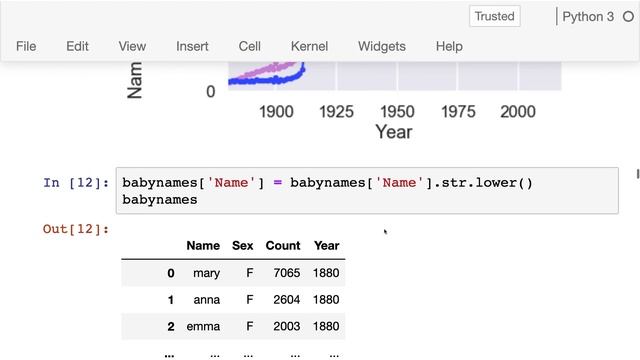
Task: Open the File menu
Action: (x=26, y=46)
